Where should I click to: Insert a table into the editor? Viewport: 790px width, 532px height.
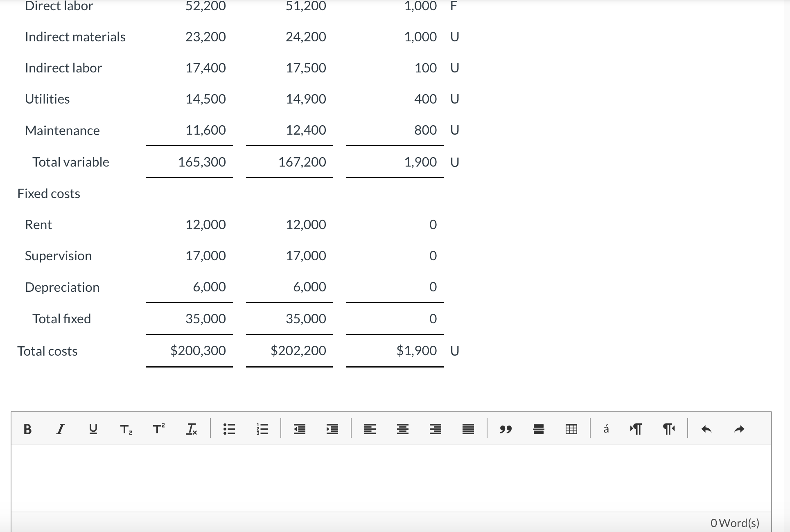[571, 429]
